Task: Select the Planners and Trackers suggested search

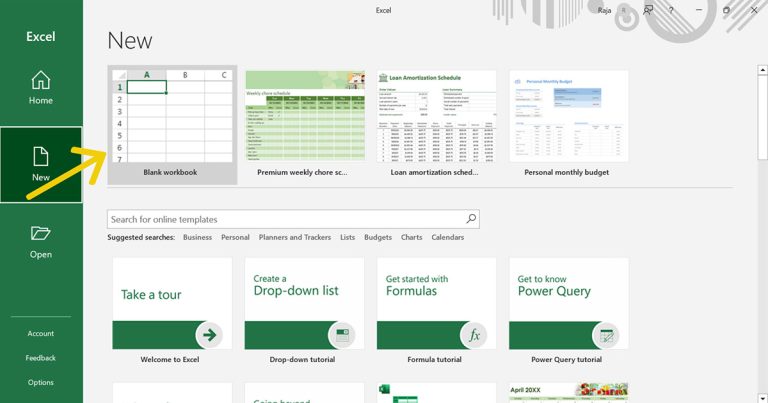Action: (295, 238)
